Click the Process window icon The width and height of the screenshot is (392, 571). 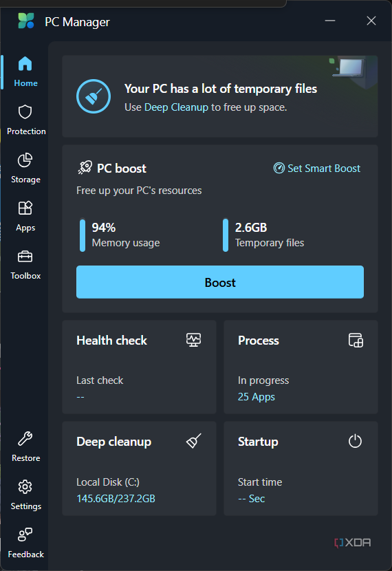356,340
